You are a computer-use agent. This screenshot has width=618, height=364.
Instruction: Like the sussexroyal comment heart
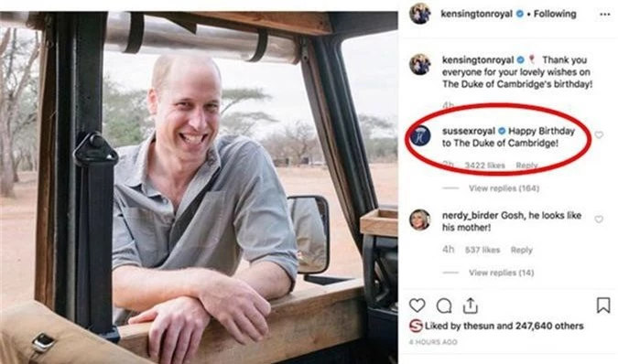click(599, 135)
